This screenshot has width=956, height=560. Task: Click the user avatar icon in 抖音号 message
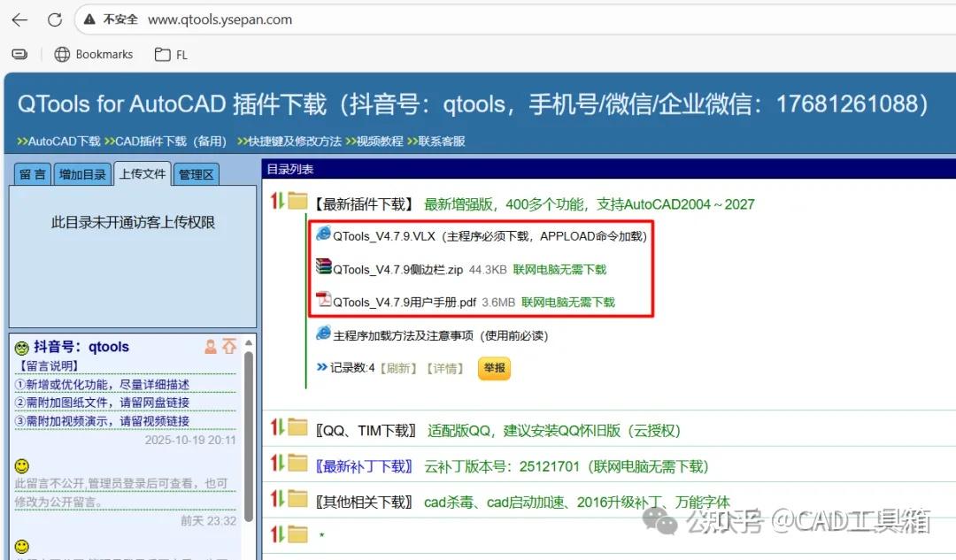(x=211, y=347)
